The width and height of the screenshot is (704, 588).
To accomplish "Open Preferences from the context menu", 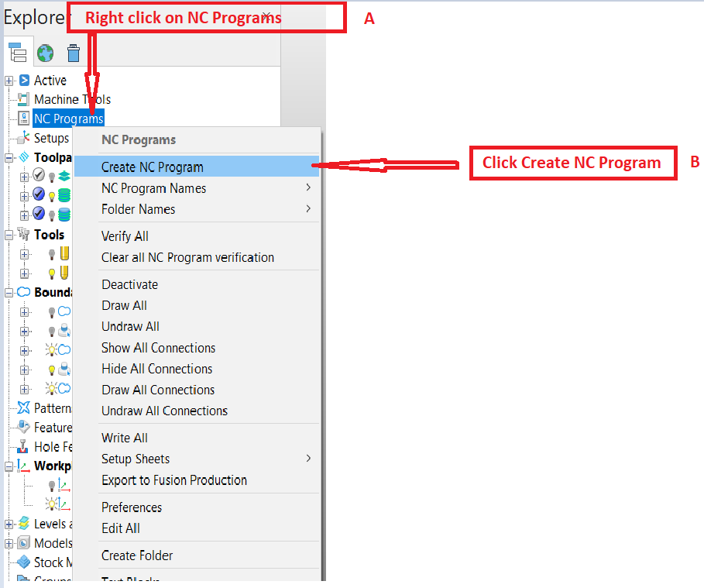I will 132,507.
